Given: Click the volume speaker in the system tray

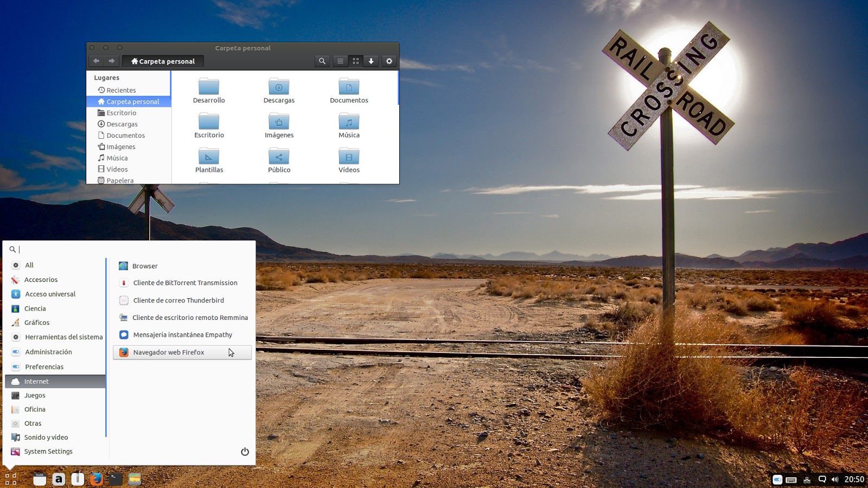Looking at the screenshot, I should (x=835, y=479).
